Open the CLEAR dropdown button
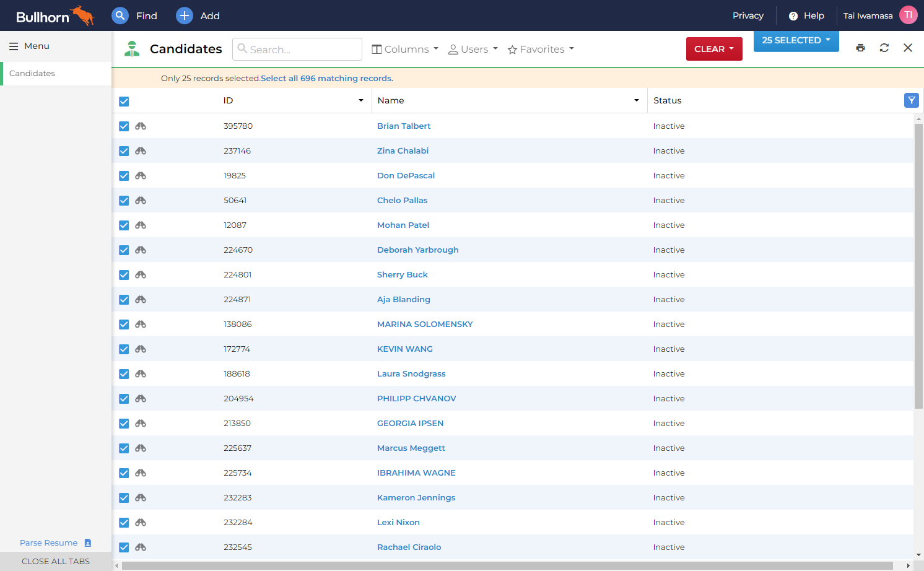Image resolution: width=924 pixels, height=571 pixels. pos(714,49)
